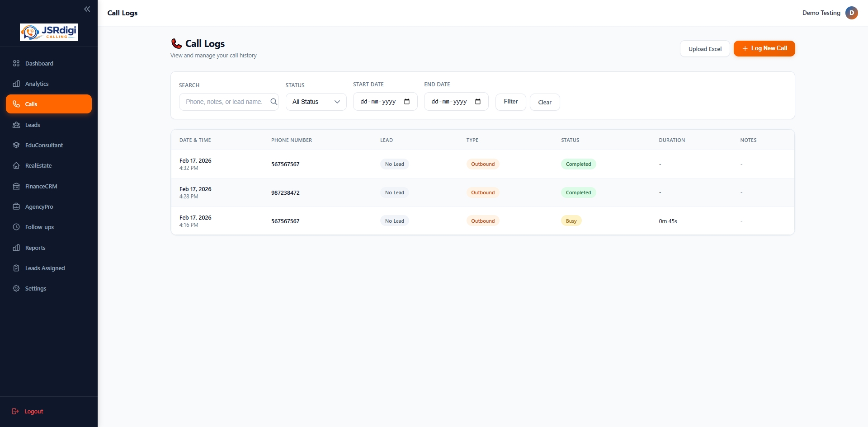Click the 0m 45s duration value

coord(668,221)
